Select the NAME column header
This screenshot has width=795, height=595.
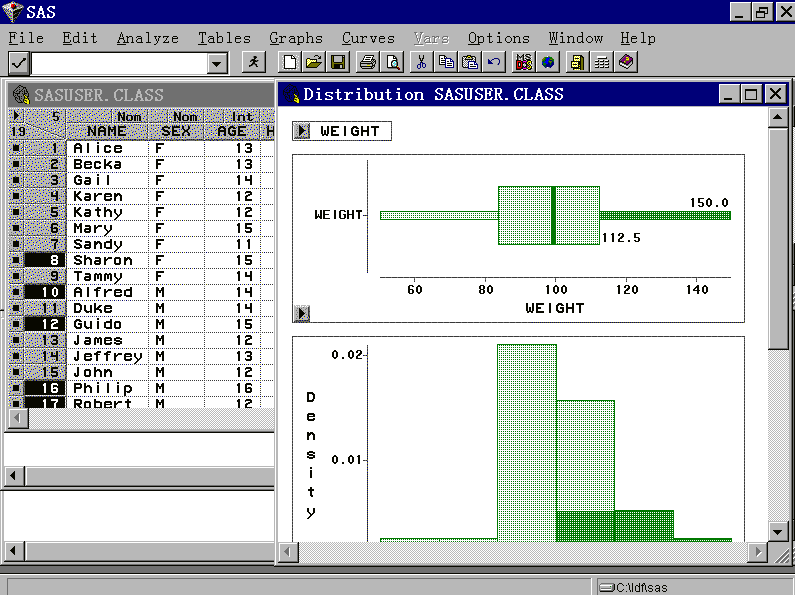(x=106, y=131)
